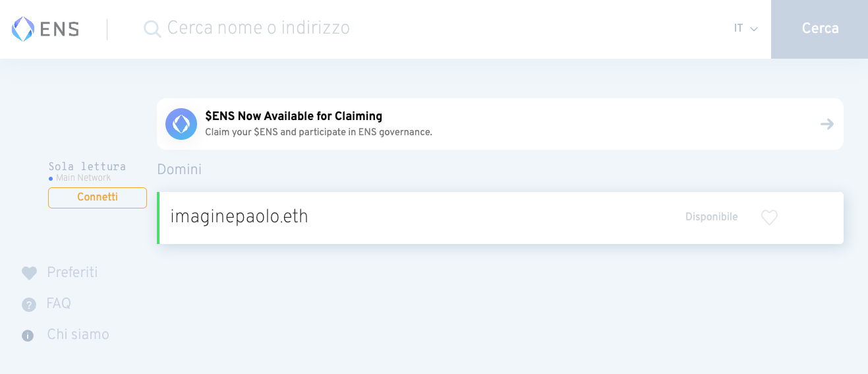Viewport: 868px width, 374px height.
Task: Click the $ENS token banner icon
Action: (181, 124)
